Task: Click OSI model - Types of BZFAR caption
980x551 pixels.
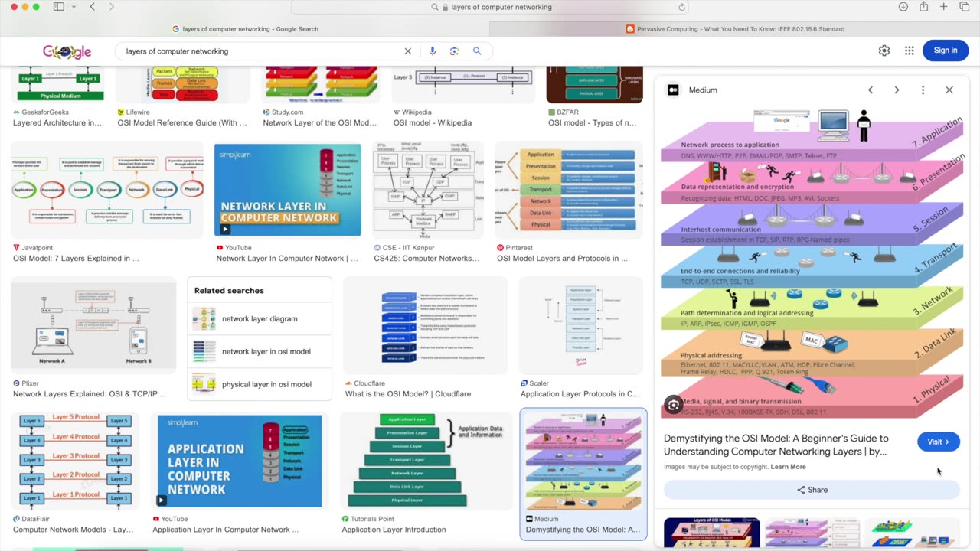Action: click(592, 122)
